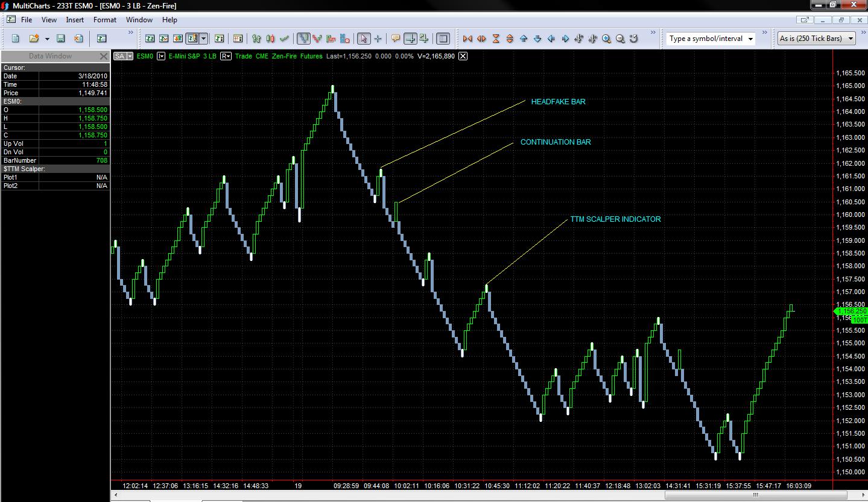This screenshot has width=868, height=502.
Task: Compress bar spacing with inward arrows icon
Action: click(x=467, y=39)
